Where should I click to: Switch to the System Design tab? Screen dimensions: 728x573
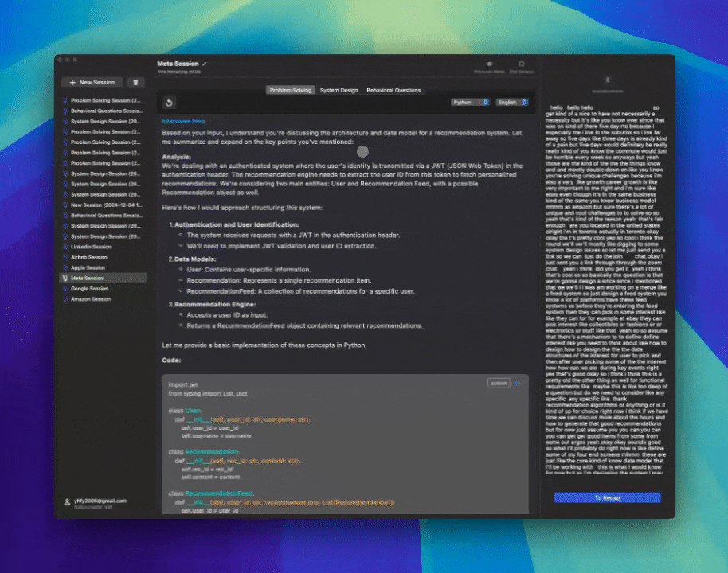339,91
